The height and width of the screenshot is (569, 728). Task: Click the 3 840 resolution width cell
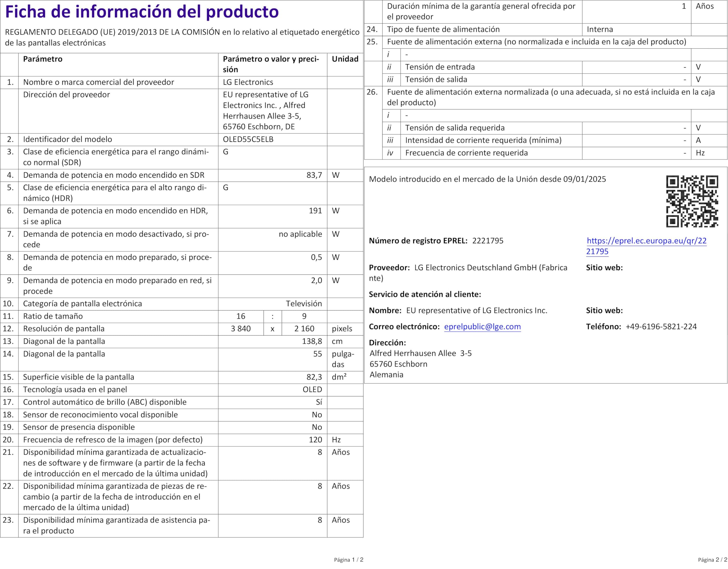point(241,329)
